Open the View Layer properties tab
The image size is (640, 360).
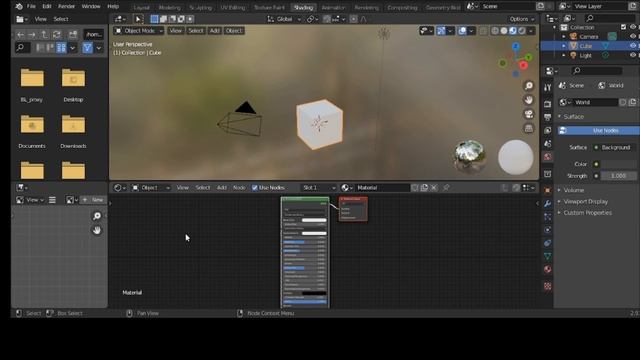[x=547, y=131]
